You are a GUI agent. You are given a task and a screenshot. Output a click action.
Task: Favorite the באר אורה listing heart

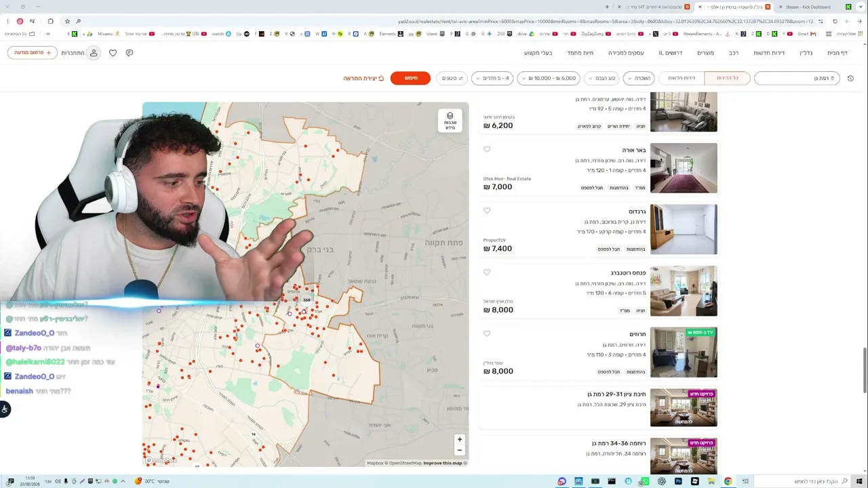click(487, 149)
